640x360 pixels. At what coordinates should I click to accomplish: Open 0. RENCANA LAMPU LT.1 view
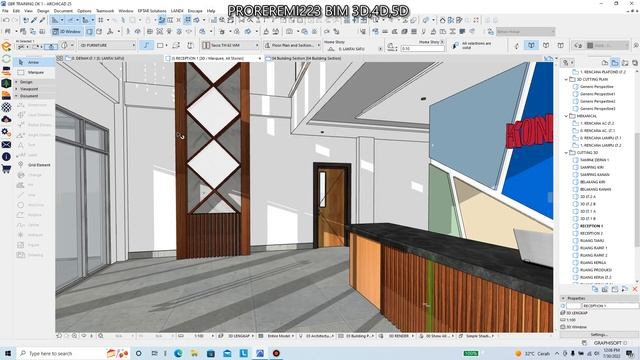tap(600, 138)
